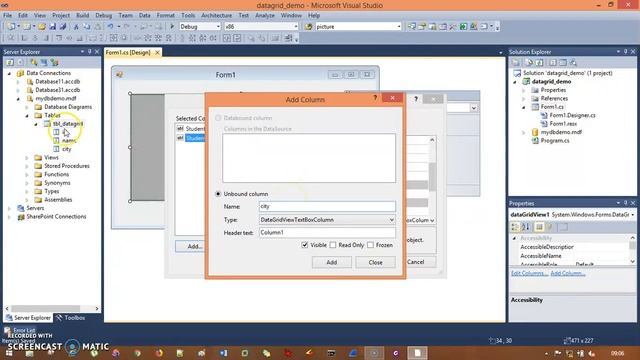Click the Find in Files icon beside picture box
Image resolution: width=640 pixels, height=360 pixels.
(309, 27)
